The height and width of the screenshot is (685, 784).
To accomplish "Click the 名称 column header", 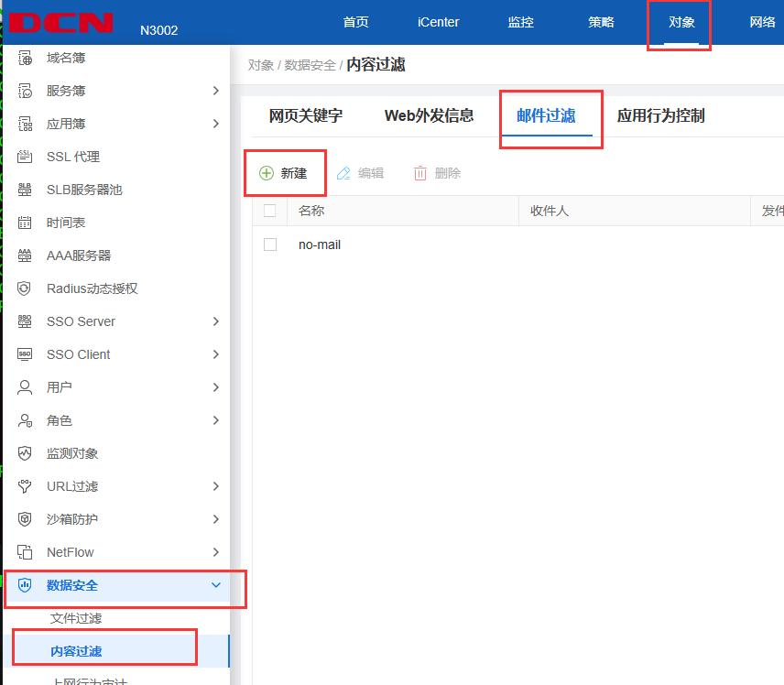I will (311, 211).
